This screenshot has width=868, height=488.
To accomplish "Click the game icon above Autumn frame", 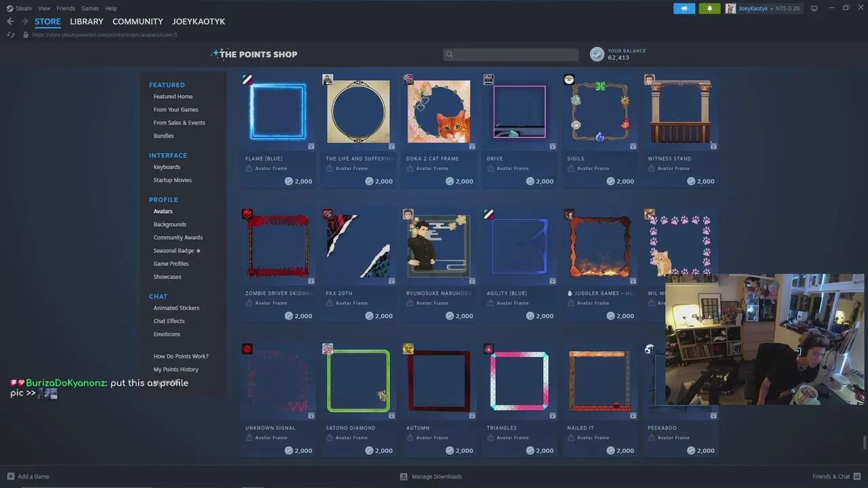I will [x=408, y=349].
